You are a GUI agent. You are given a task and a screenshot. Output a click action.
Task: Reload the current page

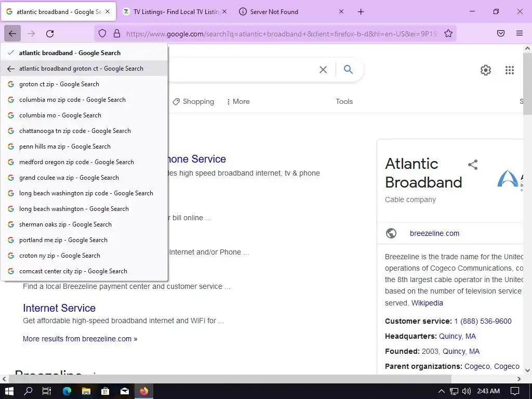(x=50, y=33)
